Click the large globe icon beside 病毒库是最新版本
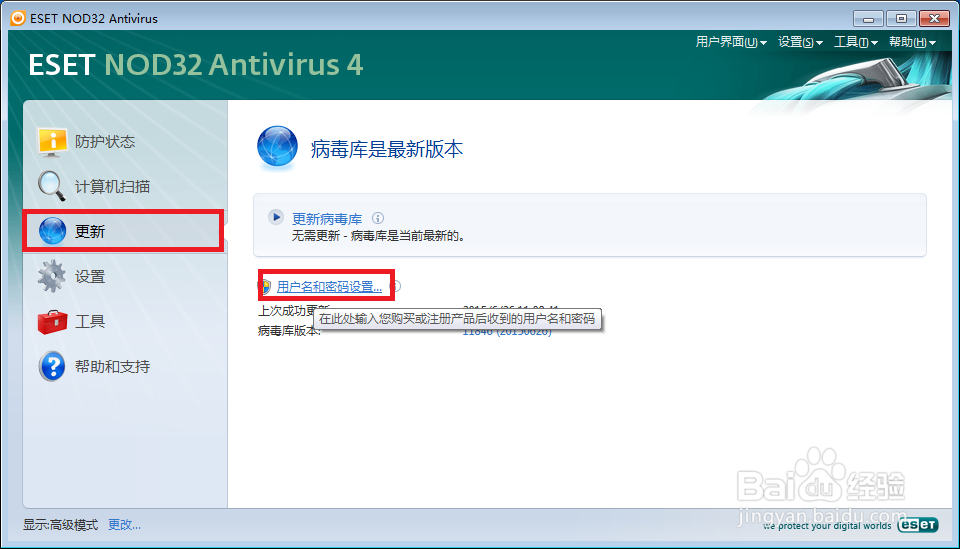 [277, 147]
